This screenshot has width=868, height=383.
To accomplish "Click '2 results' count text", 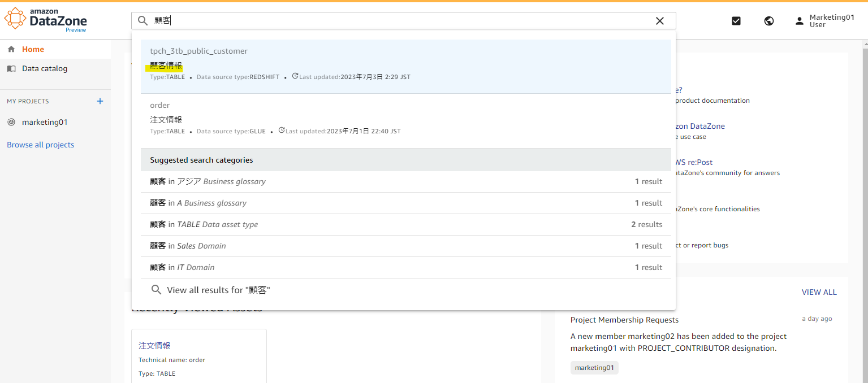I will click(647, 224).
